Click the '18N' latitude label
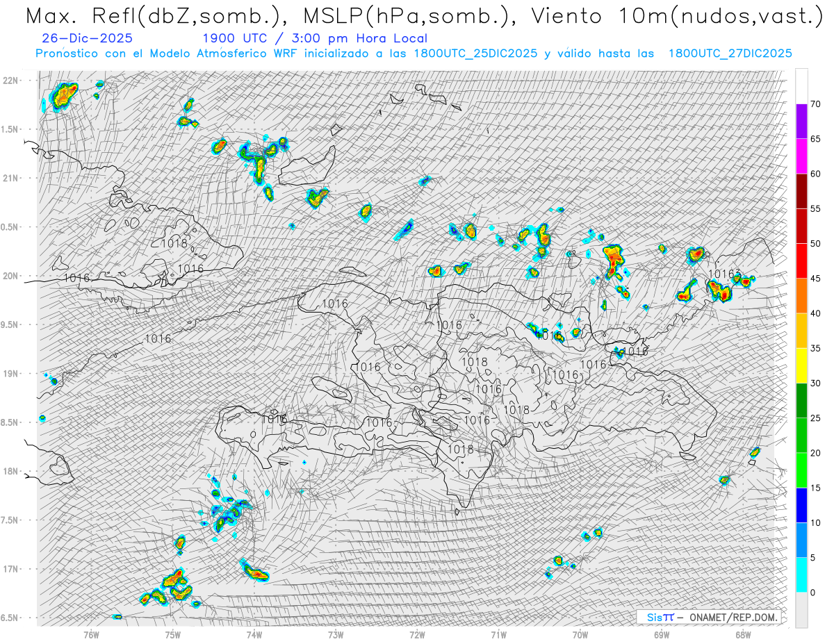The width and height of the screenshot is (834, 644). pyautogui.click(x=10, y=471)
